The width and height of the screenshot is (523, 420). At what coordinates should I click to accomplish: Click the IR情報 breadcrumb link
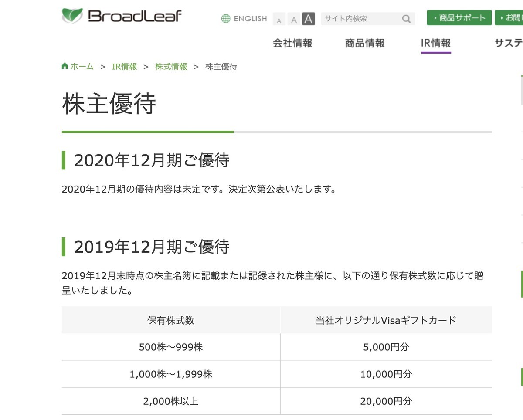(x=125, y=67)
